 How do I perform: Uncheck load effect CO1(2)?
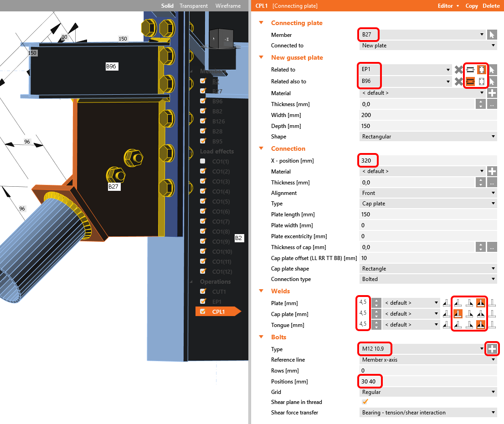click(x=203, y=171)
